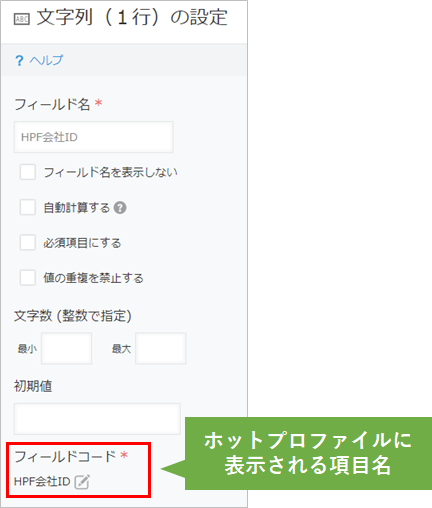Enable 値の重複を禁止する checkbox
The width and height of the screenshot is (432, 508).
[28, 278]
